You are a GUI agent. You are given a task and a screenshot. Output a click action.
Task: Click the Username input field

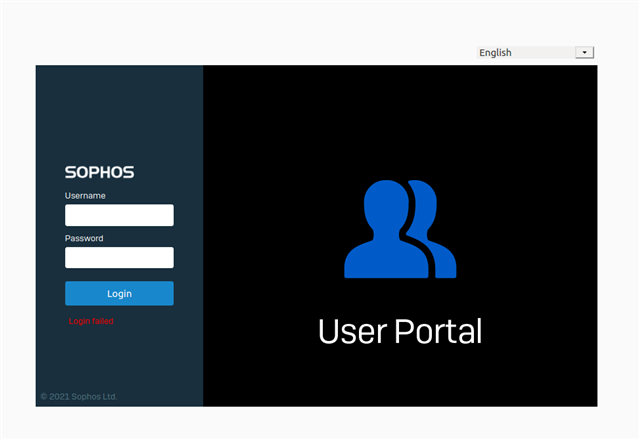coord(119,215)
